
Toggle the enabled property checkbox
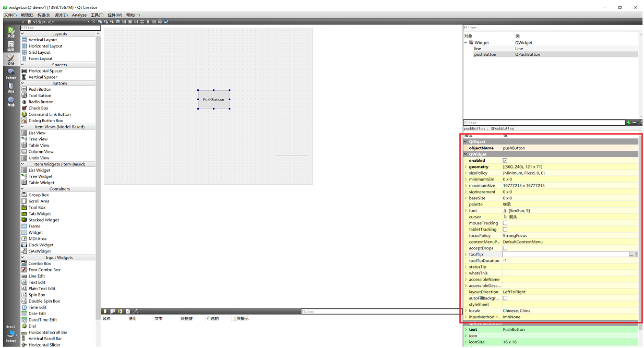pos(505,160)
